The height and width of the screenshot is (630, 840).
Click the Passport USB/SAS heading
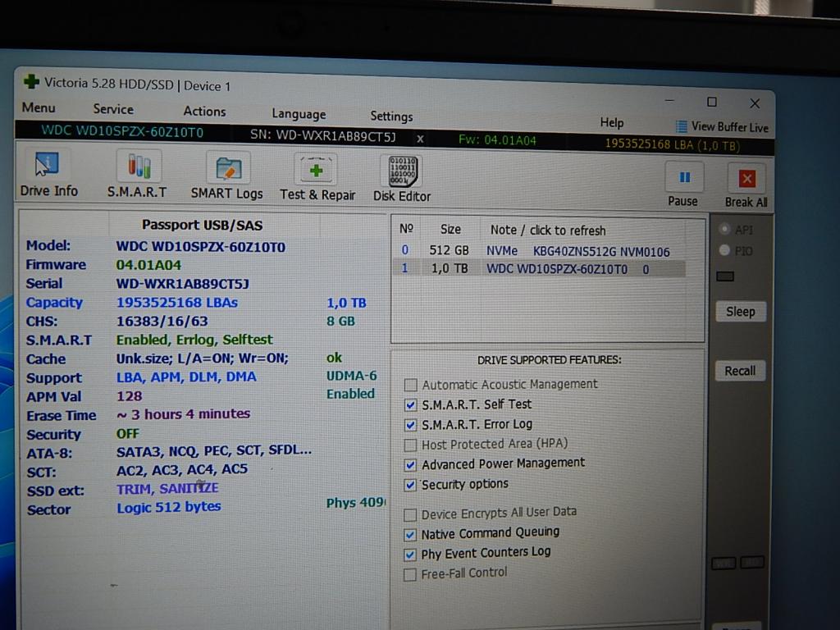tap(202, 225)
